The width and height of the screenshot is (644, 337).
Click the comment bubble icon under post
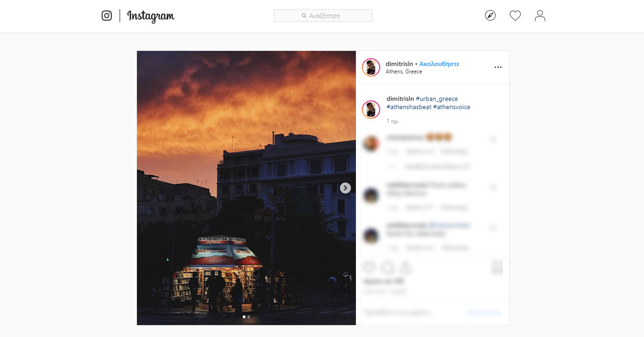tap(388, 267)
